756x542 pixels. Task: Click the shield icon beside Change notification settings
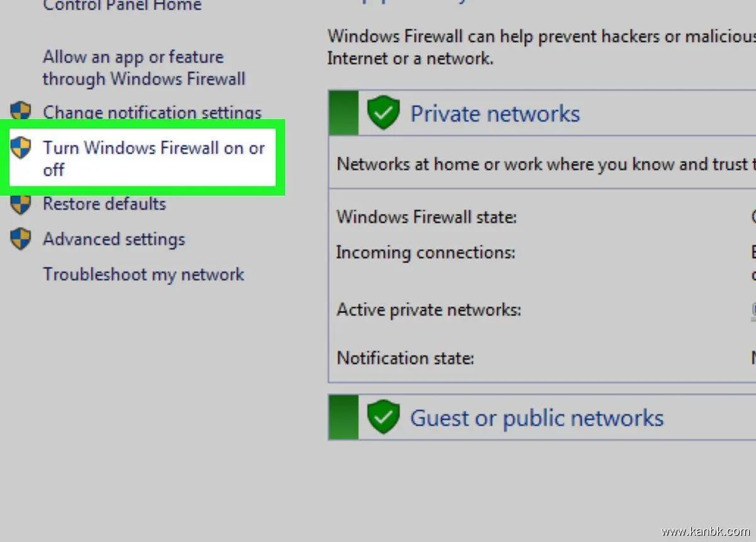[21, 112]
